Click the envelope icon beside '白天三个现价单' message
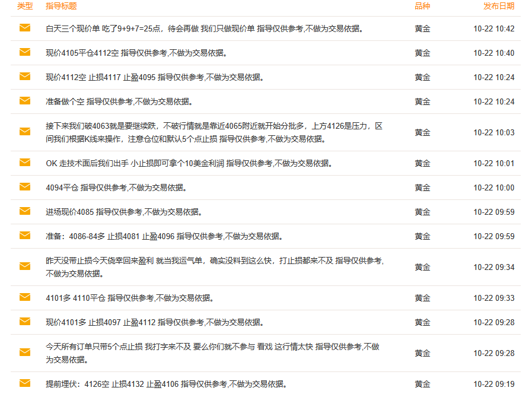Screen dimensions: 532x394 [x=25, y=28]
